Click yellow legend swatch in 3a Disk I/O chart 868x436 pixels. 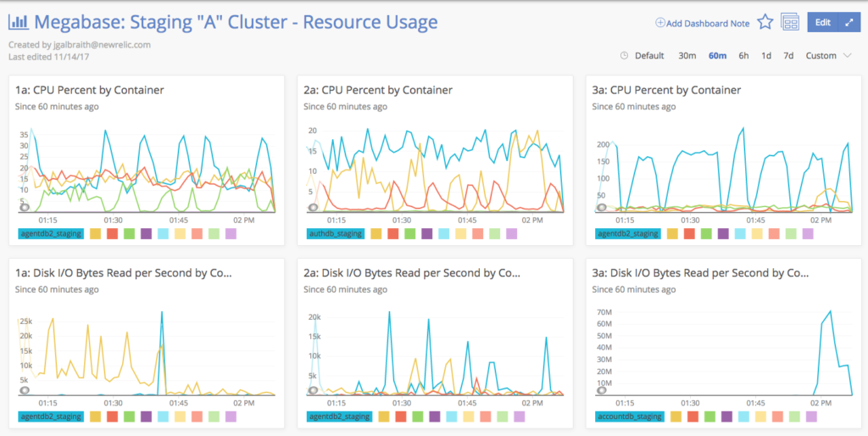(676, 416)
